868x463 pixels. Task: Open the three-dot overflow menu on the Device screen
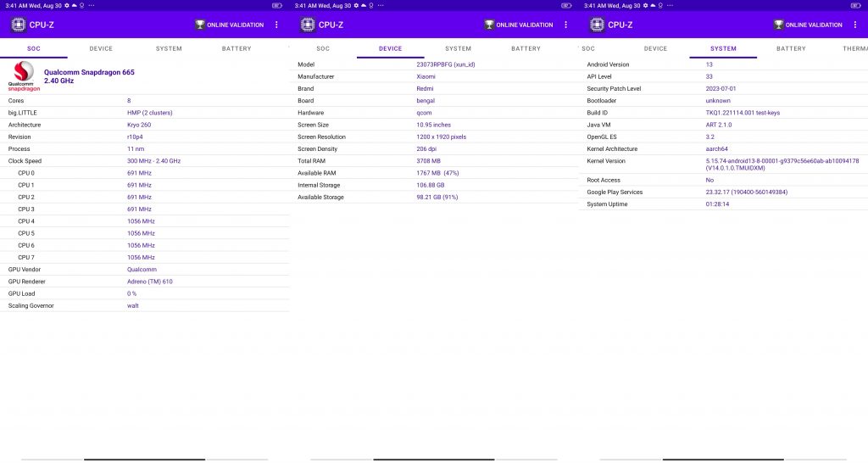coord(565,25)
